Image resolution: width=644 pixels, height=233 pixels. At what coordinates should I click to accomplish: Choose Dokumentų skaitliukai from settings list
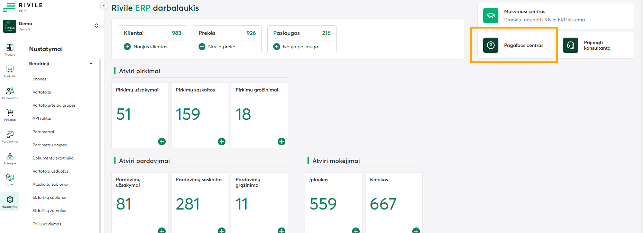tap(54, 158)
